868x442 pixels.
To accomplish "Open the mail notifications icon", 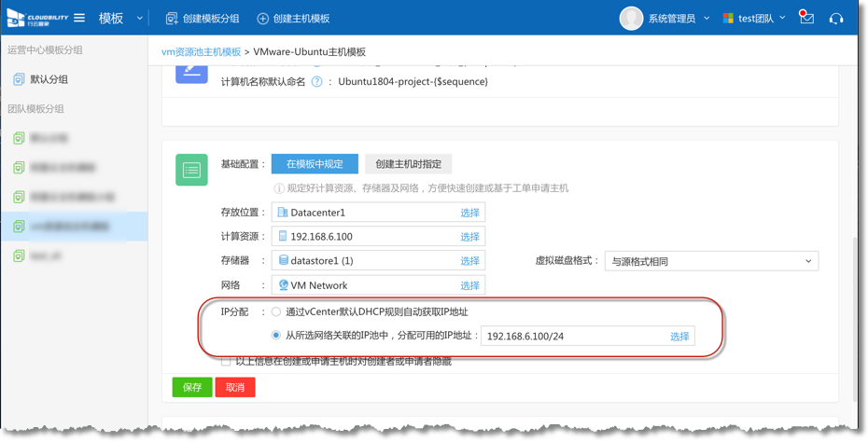I will tap(807, 19).
